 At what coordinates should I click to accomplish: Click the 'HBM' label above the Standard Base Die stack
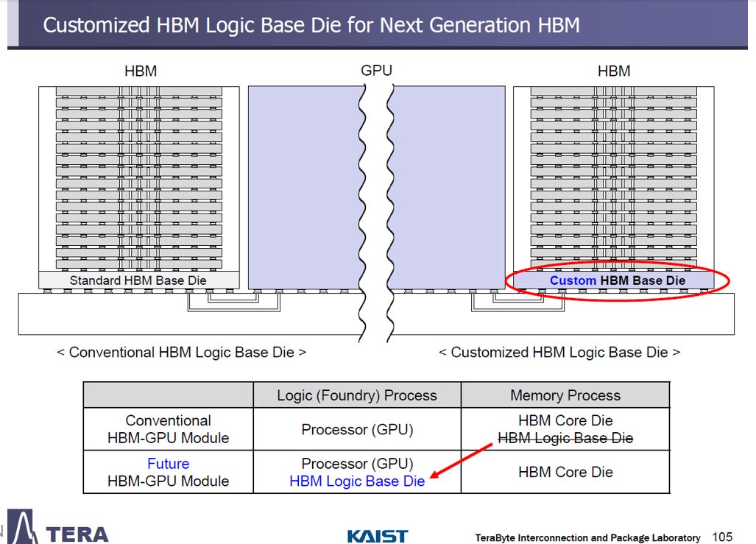pos(141,71)
